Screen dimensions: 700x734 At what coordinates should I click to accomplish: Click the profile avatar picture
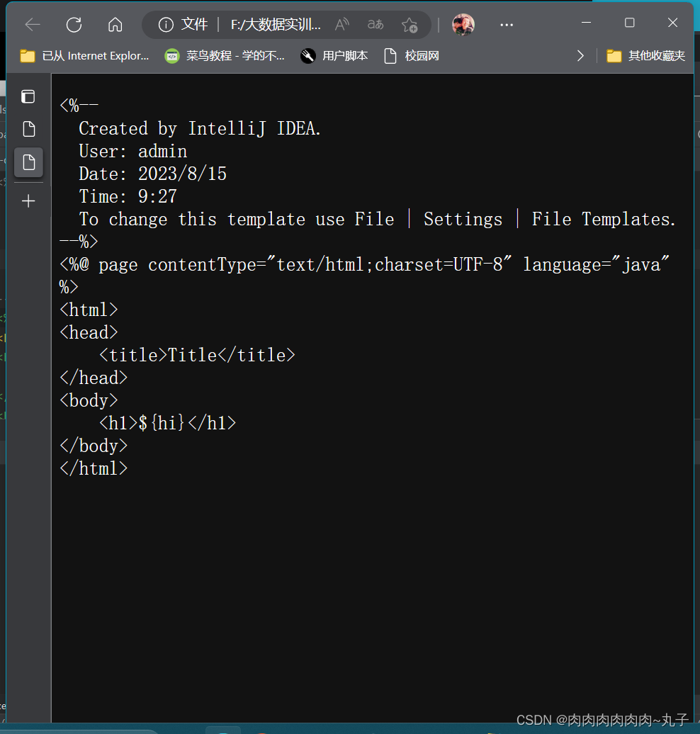463,24
